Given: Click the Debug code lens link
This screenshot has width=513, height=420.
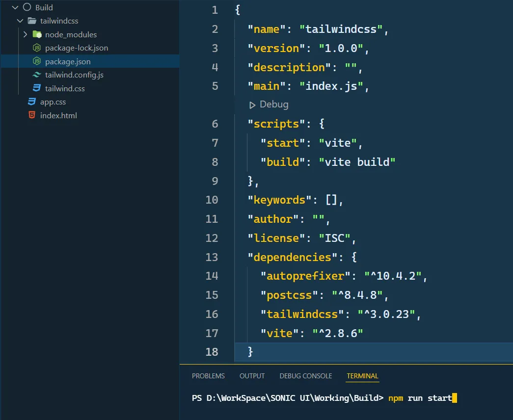Looking at the screenshot, I should [274, 105].
